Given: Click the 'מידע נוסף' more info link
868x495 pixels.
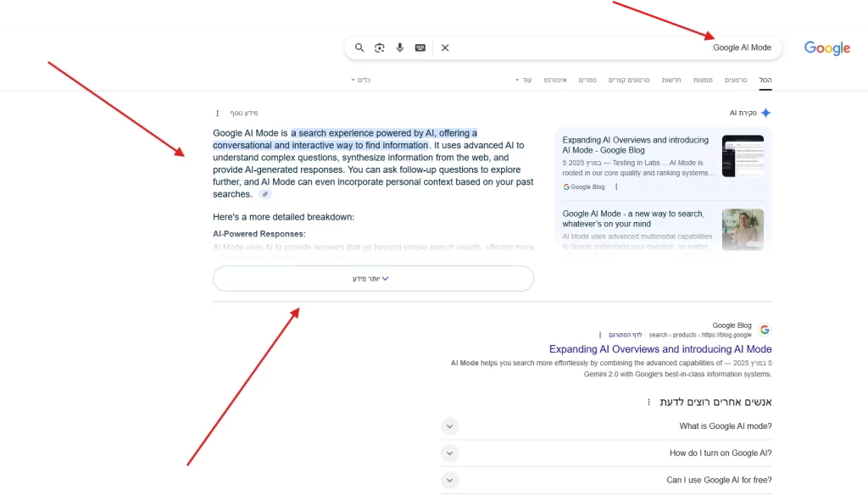Looking at the screenshot, I should point(244,113).
